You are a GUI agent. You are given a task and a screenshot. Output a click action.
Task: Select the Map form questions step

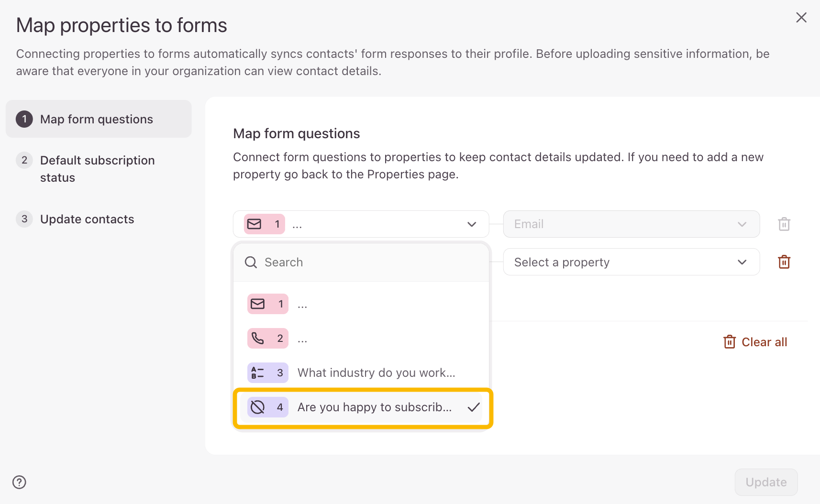coord(97,119)
